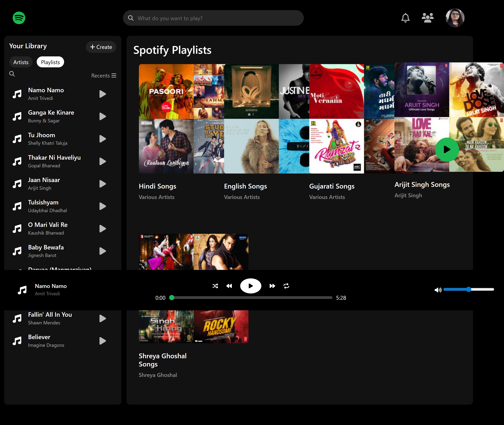This screenshot has height=425, width=504.
Task: Switch to the Artists tab
Action: pos(21,62)
